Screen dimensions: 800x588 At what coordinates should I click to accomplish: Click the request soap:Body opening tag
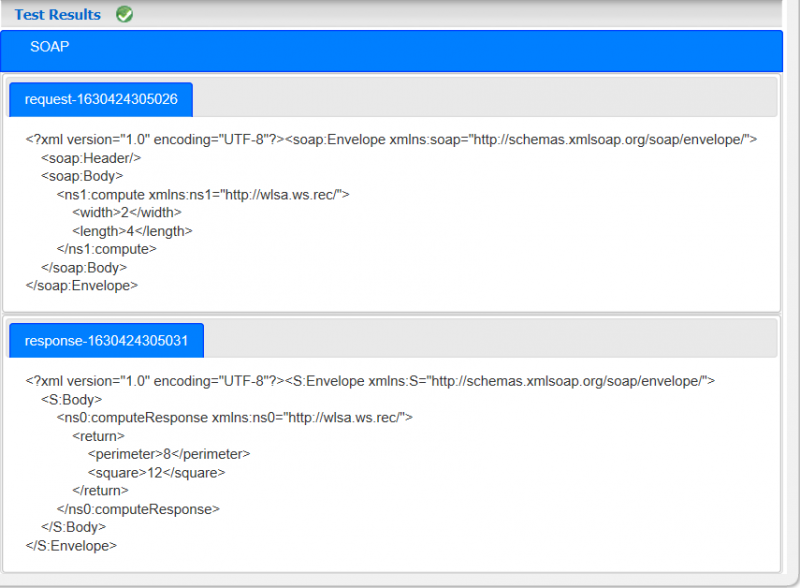pyautogui.click(x=82, y=176)
